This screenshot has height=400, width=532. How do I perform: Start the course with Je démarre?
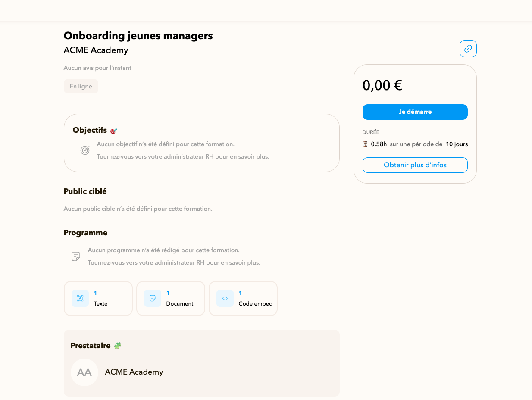(x=415, y=112)
